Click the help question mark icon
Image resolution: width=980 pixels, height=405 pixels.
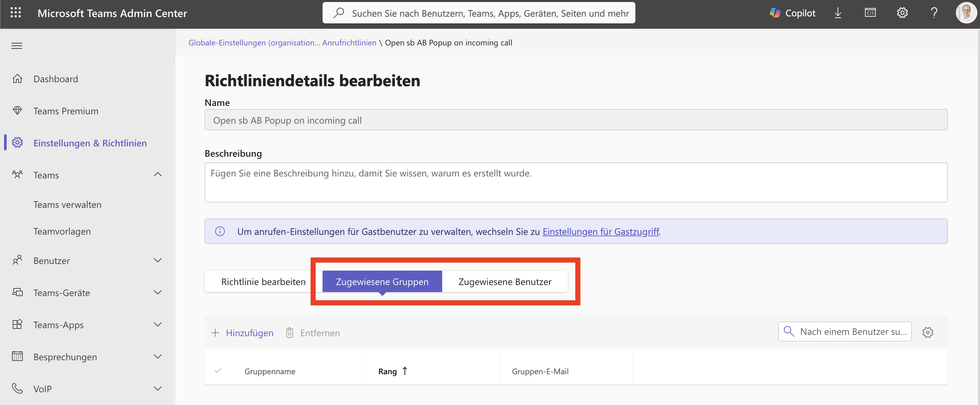point(934,13)
